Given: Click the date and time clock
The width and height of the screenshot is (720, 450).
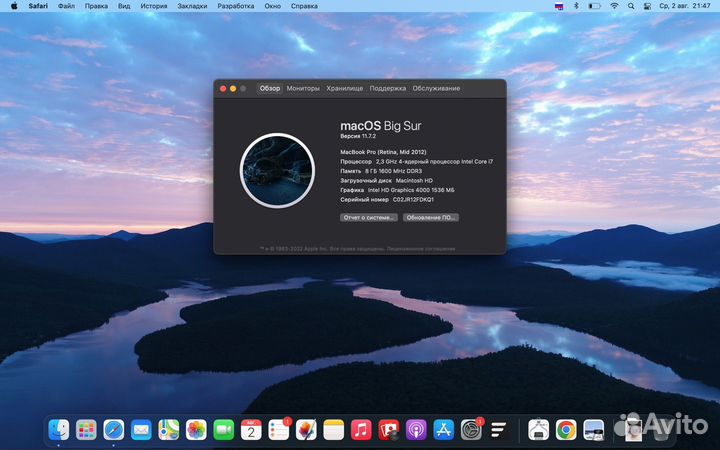Looking at the screenshot, I should pyautogui.click(x=685, y=6).
